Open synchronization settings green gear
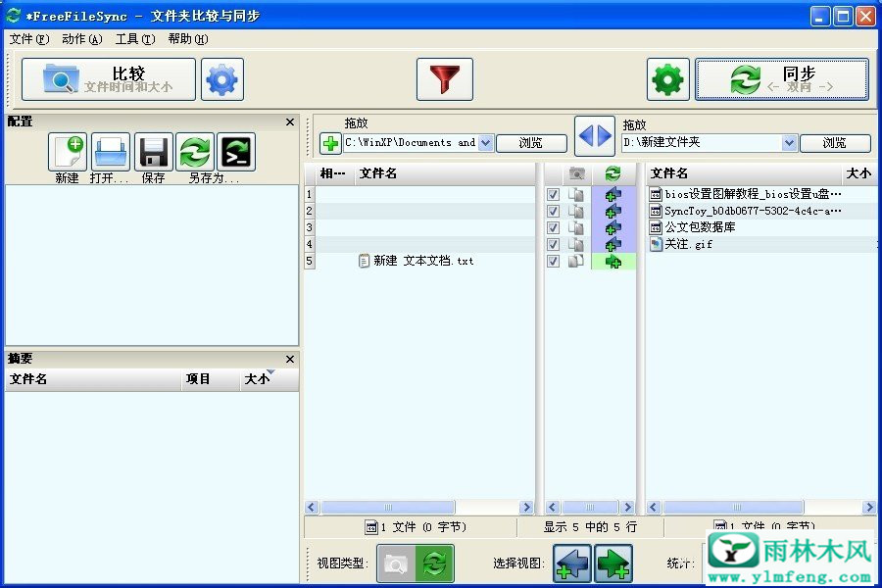Screen dimensions: 882x588 point(667,79)
